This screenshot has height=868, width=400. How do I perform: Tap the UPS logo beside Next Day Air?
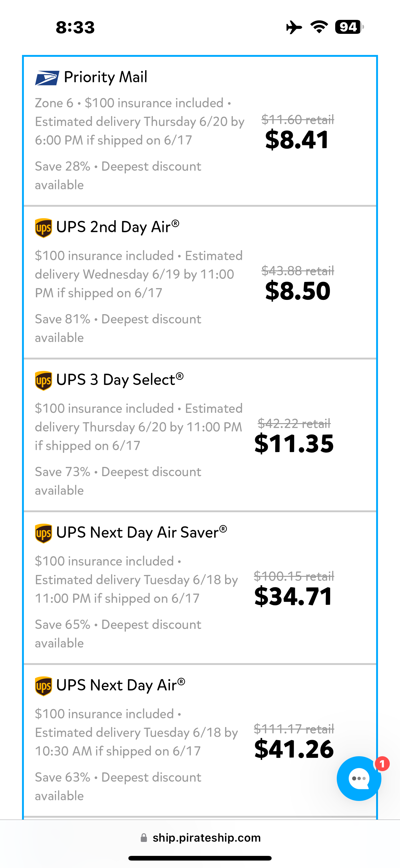coord(43,686)
